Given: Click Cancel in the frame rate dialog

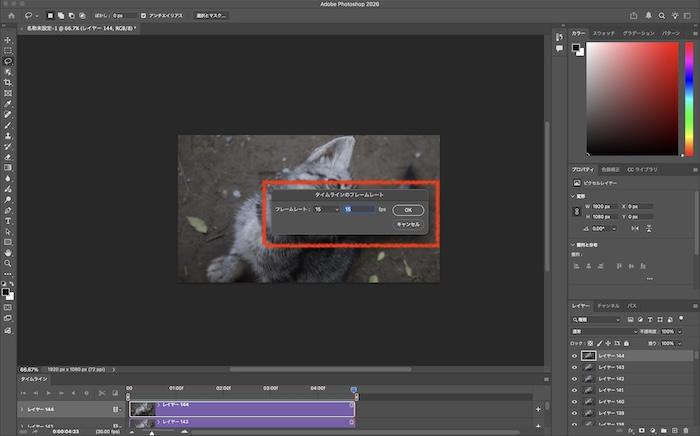Looking at the screenshot, I should coord(408,225).
